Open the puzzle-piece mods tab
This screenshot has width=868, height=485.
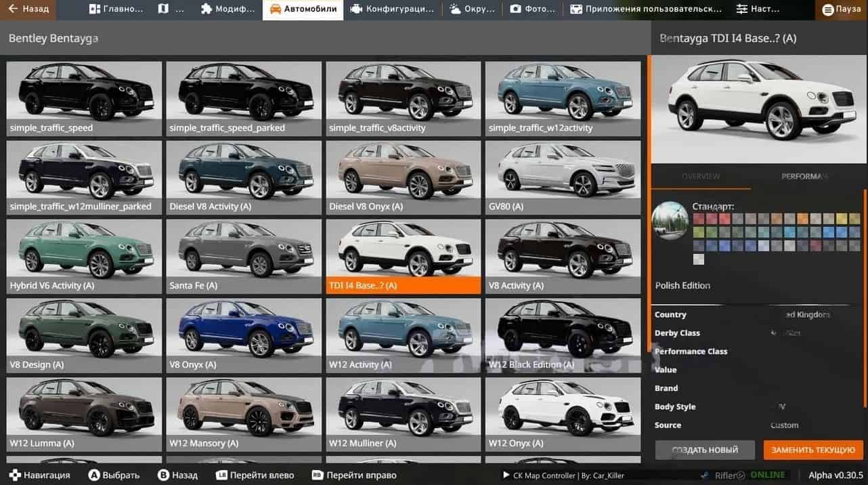(228, 9)
